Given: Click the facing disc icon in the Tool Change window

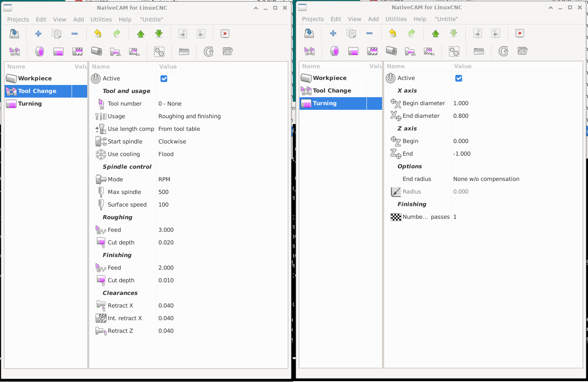Looking at the screenshot, I should (x=40, y=52).
